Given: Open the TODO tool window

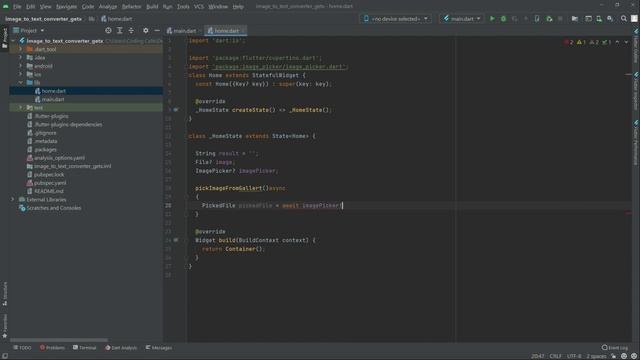Looking at the screenshot, I should (x=22, y=348).
